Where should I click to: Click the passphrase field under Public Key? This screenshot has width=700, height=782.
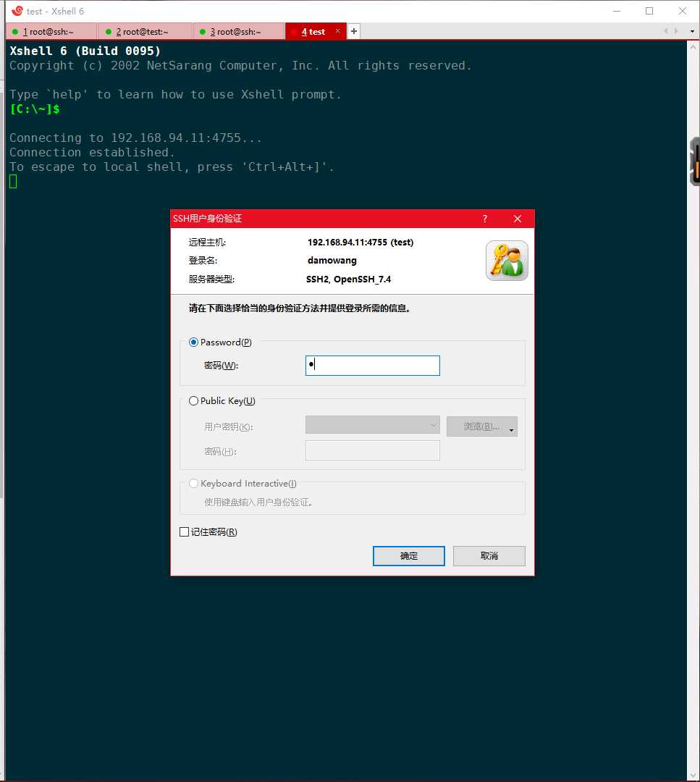pos(372,450)
